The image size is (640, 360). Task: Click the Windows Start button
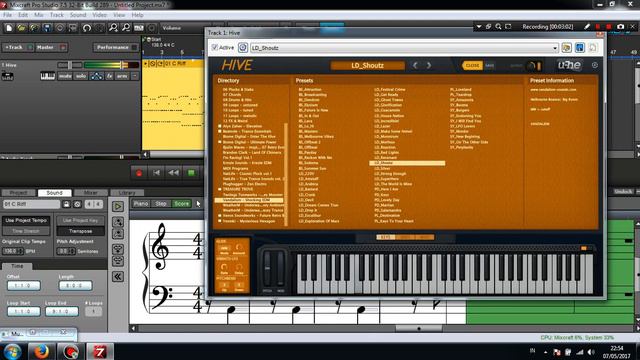[x=12, y=351]
